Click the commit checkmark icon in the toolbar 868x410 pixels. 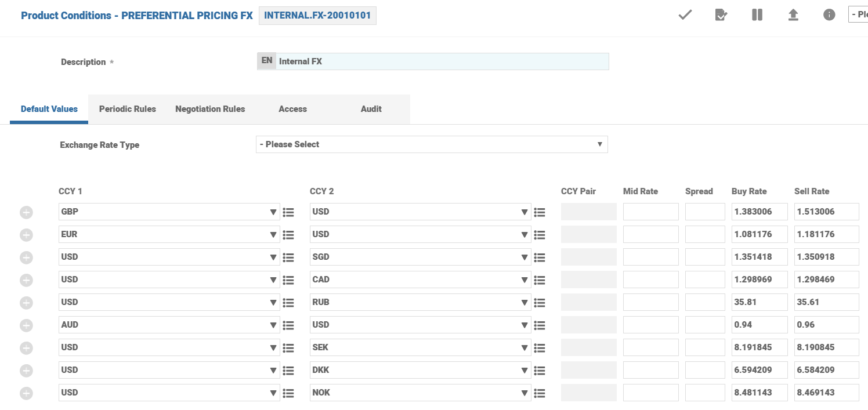pos(685,15)
